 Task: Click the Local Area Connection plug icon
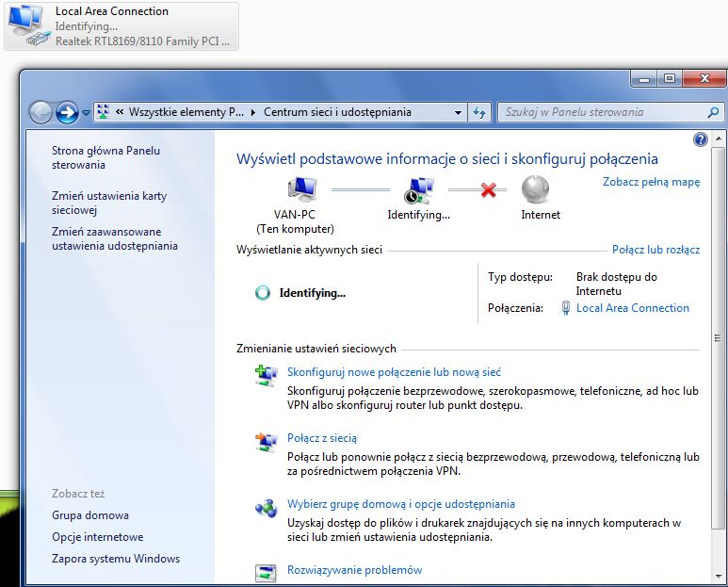tap(565, 308)
